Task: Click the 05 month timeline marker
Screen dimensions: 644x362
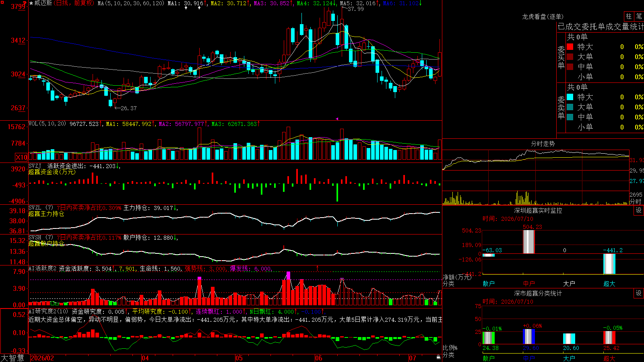Action: pos(239,358)
